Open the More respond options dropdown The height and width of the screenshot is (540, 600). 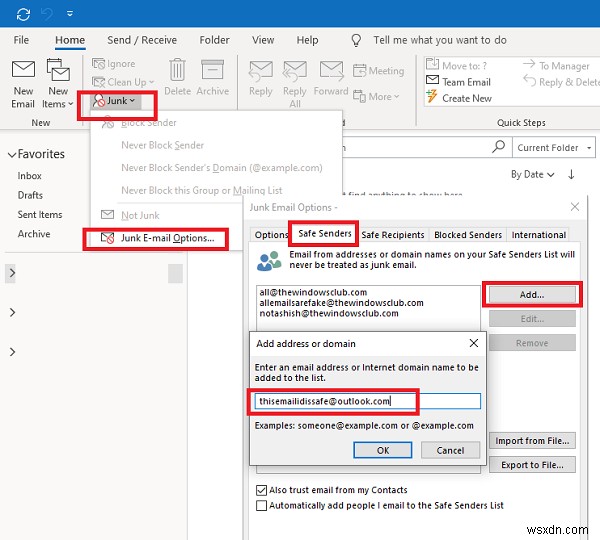click(x=376, y=96)
